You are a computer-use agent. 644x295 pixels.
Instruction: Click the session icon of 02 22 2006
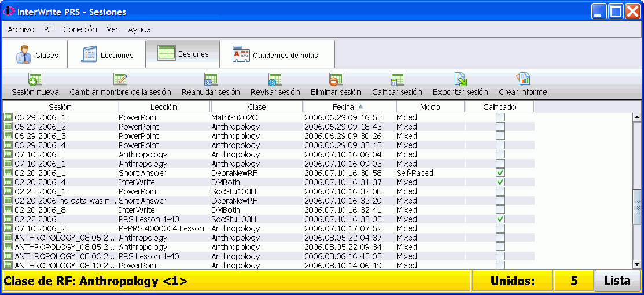pyautogui.click(x=8, y=219)
